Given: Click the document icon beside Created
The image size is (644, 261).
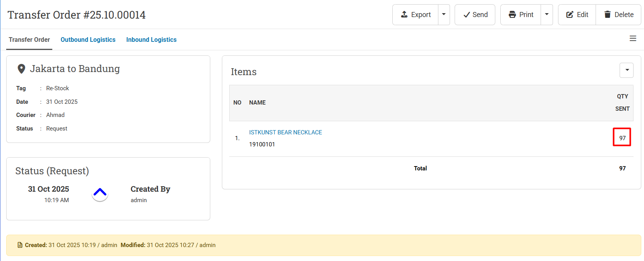Looking at the screenshot, I should click(20, 245).
